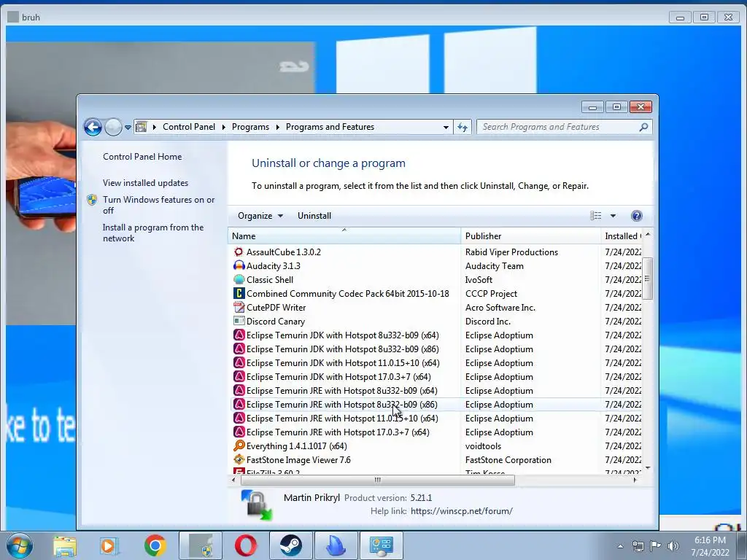Select Eclipse Temurin JRE 8u332-b09 (x86) row
This screenshot has height=560, width=747.
pyautogui.click(x=436, y=404)
